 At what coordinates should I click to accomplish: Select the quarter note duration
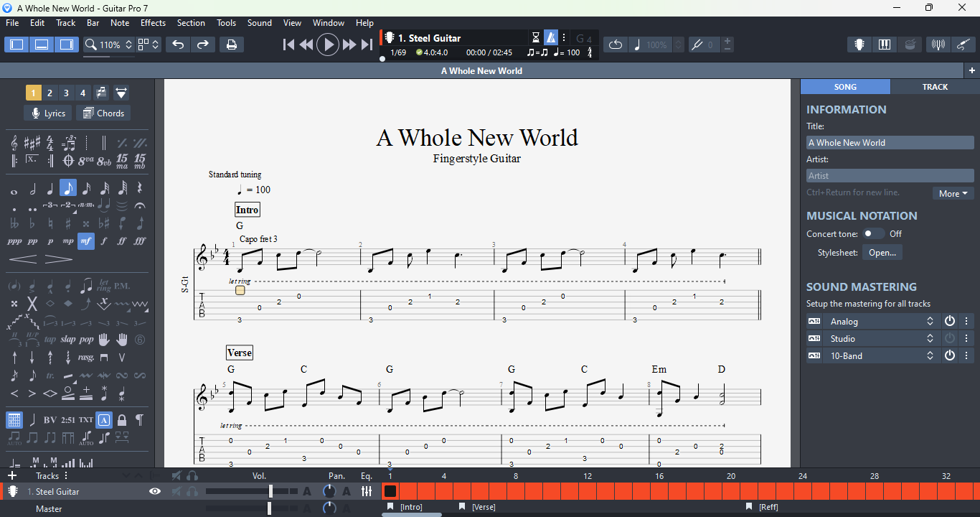(50, 189)
